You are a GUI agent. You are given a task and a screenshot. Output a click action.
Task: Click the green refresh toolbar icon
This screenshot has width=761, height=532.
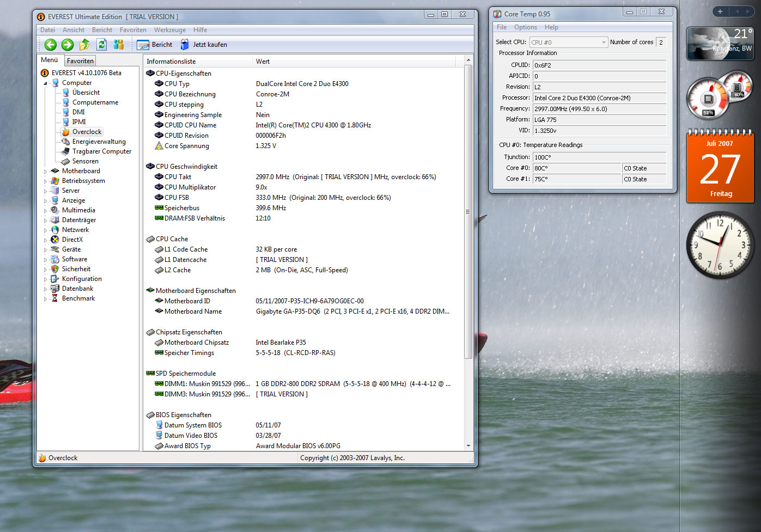(x=101, y=45)
